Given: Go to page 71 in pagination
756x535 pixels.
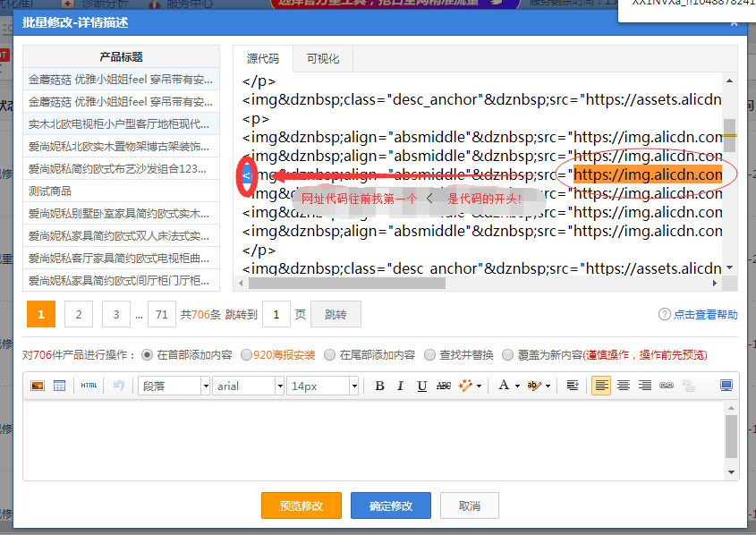Looking at the screenshot, I should (162, 314).
